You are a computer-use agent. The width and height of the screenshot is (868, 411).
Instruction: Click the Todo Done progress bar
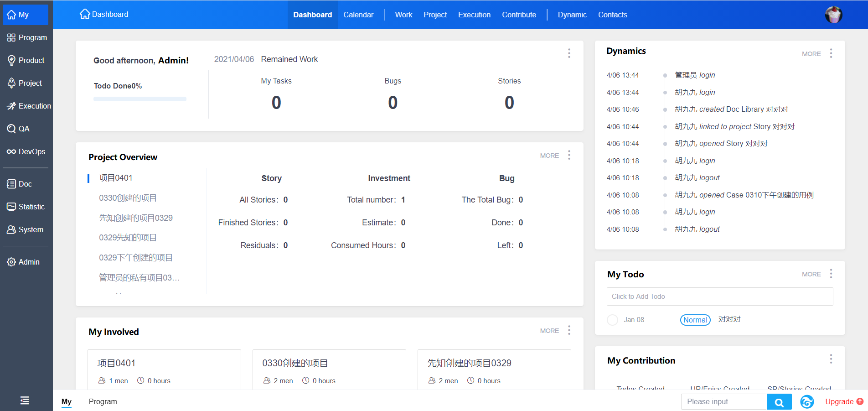140,99
